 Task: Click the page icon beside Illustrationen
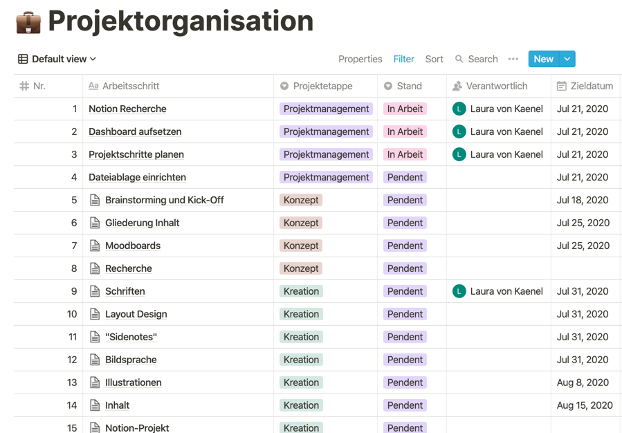[96, 382]
